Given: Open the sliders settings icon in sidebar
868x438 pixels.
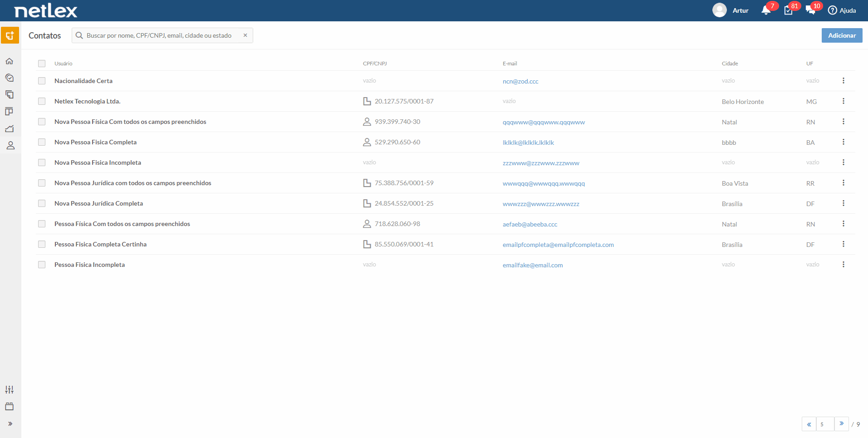Looking at the screenshot, I should (x=10, y=389).
